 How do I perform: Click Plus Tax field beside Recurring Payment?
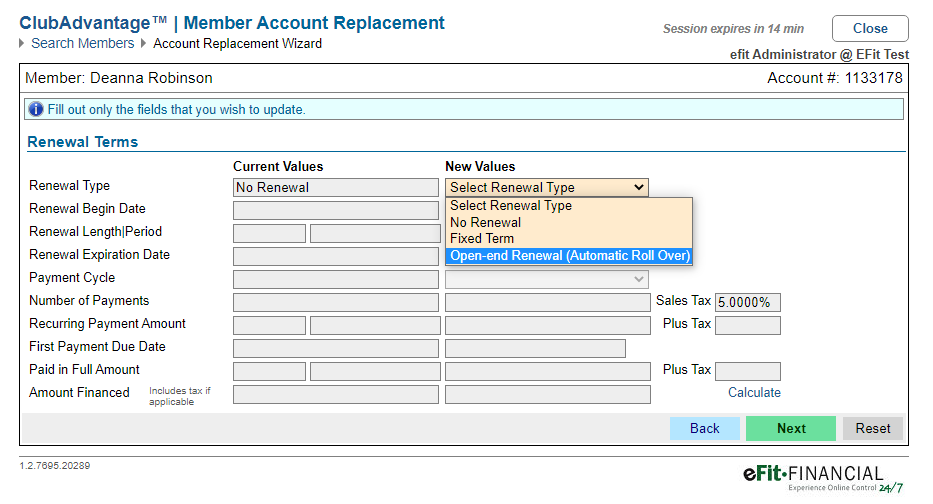coord(747,325)
